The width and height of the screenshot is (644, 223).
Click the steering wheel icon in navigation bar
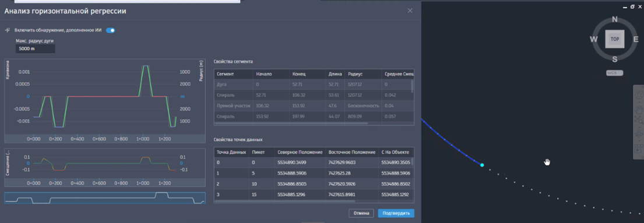click(x=639, y=95)
